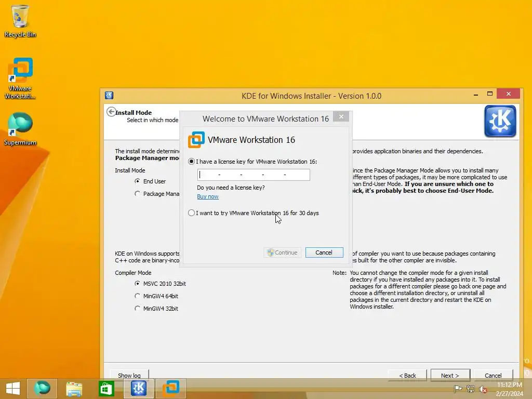Click Continue in VMware dialog
Image resolution: width=532 pixels, height=399 pixels.
click(282, 252)
